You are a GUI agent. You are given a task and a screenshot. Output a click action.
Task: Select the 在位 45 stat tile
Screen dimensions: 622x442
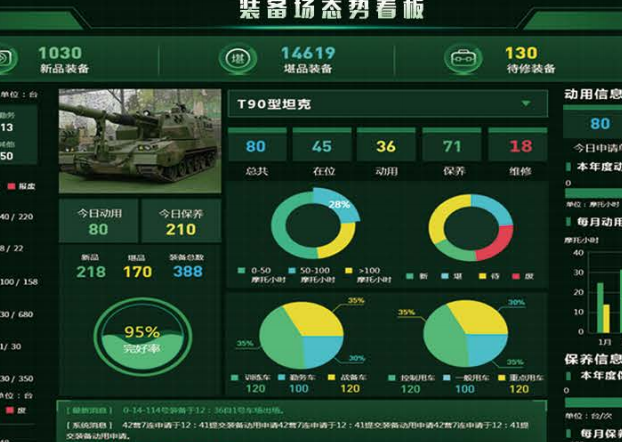(322, 152)
